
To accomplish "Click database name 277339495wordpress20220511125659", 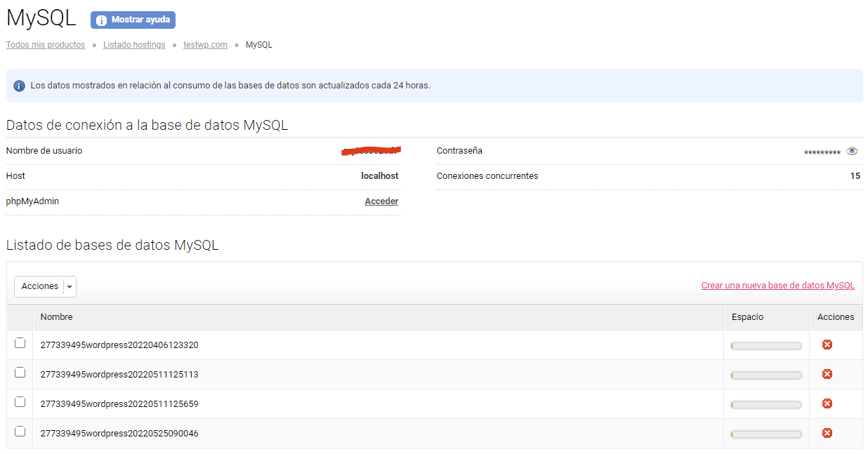I will 119,404.
